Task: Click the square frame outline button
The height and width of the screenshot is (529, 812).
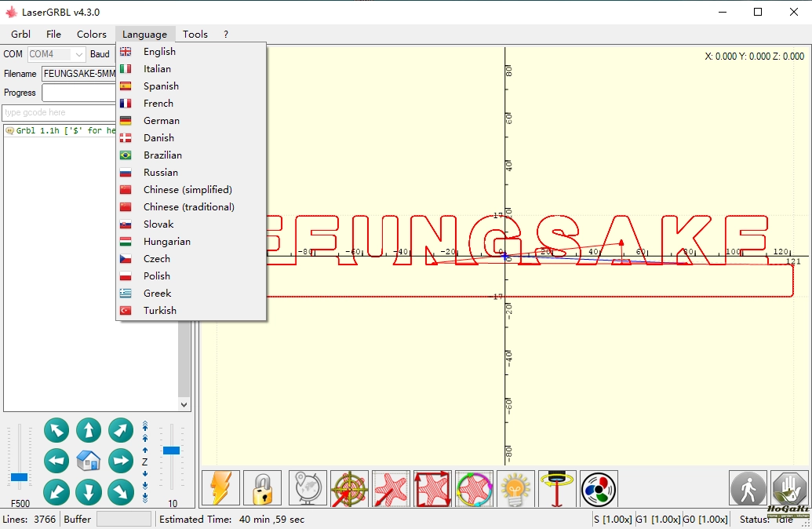Action: pos(433,489)
